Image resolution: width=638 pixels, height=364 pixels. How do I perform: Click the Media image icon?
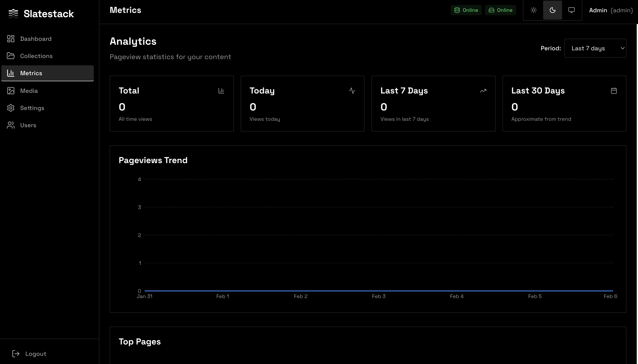(x=11, y=91)
